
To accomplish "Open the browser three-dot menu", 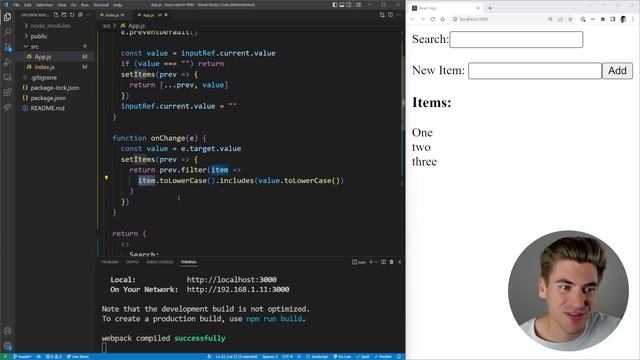I will [633, 19].
